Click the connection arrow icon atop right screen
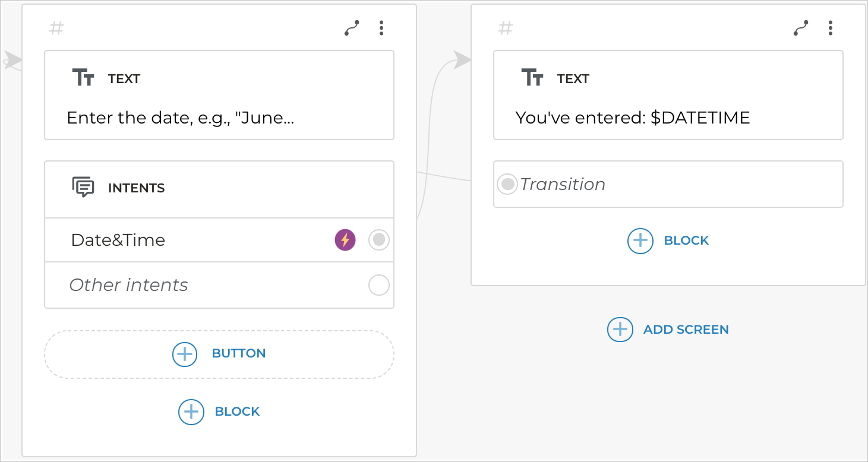 click(800, 27)
